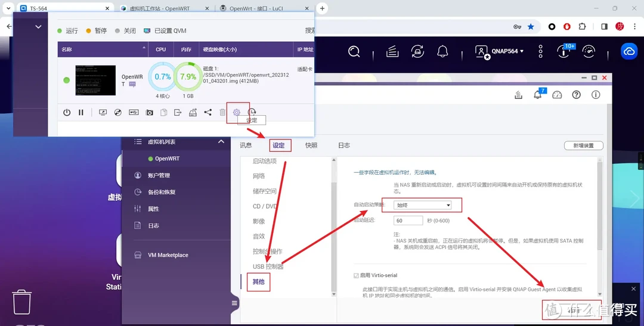Image resolution: width=644 pixels, height=326 pixels.
Task: Click the delete VM trash icon
Action: [222, 113]
